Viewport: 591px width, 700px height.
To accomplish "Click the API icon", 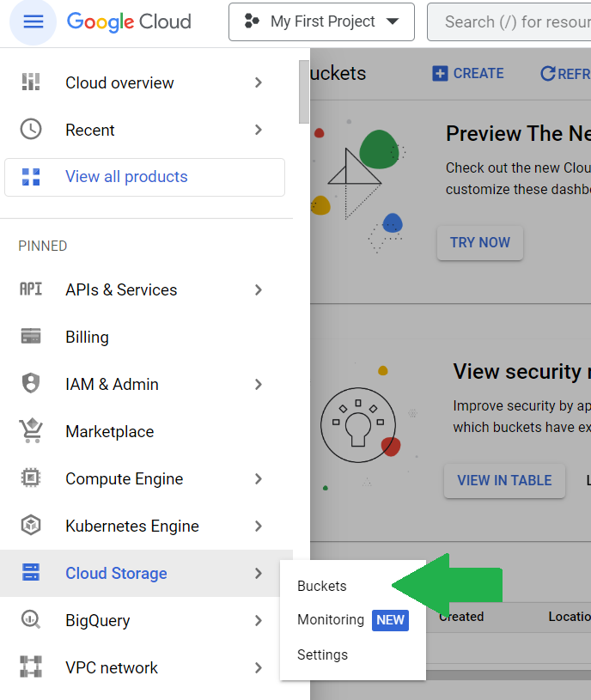I will tap(31, 289).
